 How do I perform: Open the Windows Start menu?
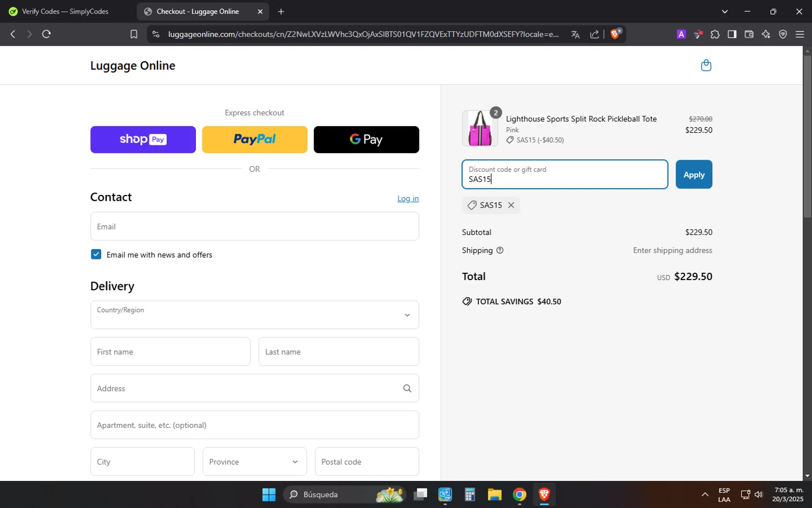[x=269, y=494]
